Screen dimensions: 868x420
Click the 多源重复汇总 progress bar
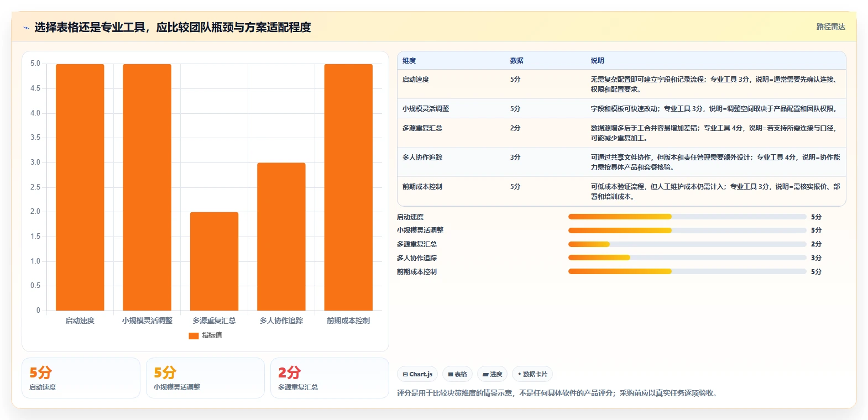coord(687,244)
